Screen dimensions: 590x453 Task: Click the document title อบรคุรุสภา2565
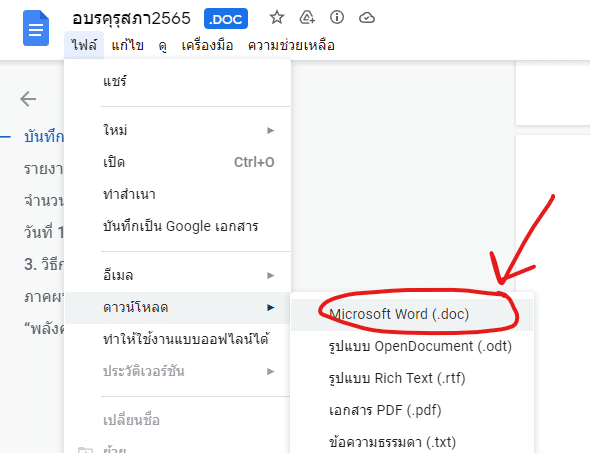(x=131, y=18)
